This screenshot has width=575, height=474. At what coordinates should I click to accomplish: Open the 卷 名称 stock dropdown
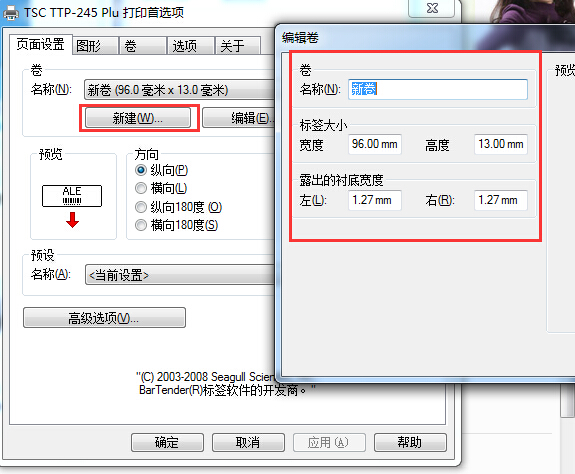click(179, 90)
